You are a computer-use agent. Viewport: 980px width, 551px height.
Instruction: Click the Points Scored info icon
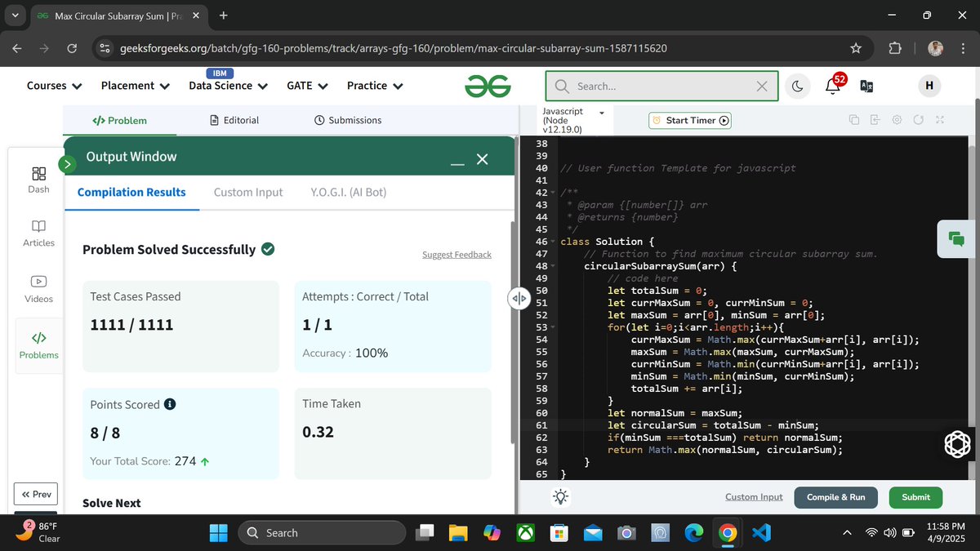[x=170, y=404]
